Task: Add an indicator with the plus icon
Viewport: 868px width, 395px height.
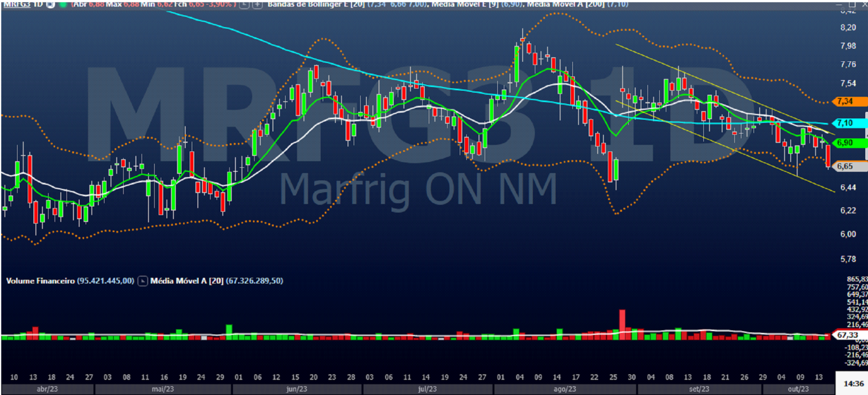Action: point(258,4)
